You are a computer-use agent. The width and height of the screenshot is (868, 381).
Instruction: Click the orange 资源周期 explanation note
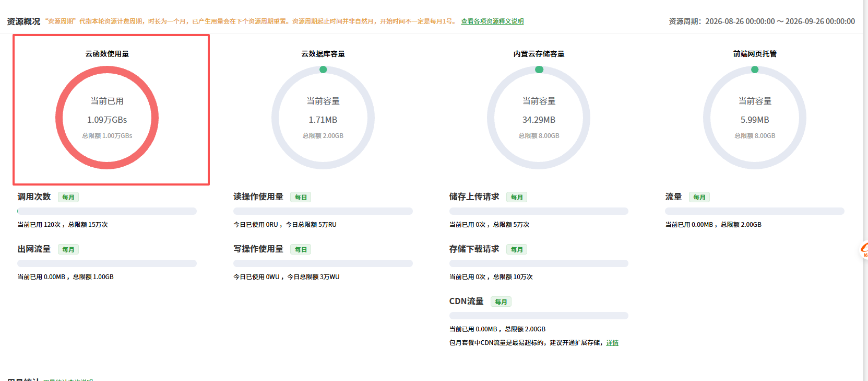(x=251, y=21)
